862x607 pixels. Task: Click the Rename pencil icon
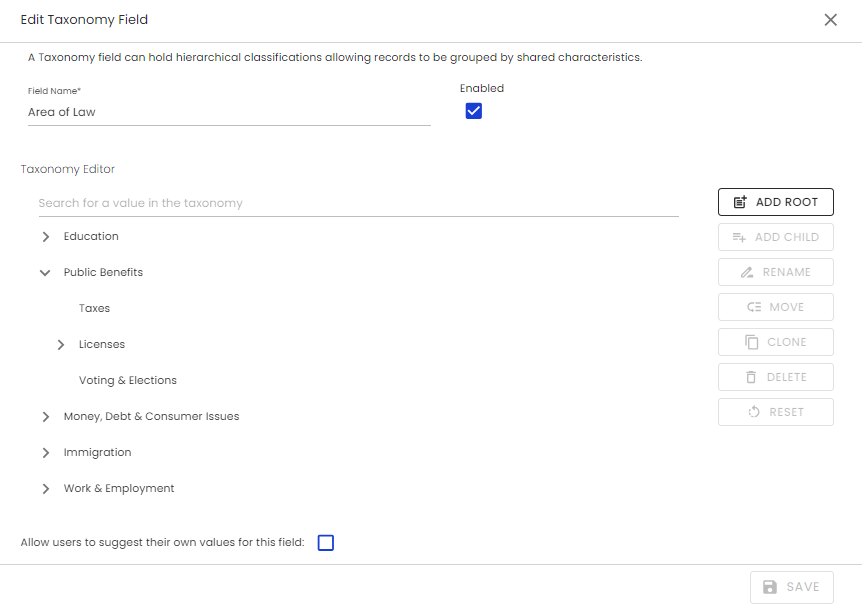point(747,272)
